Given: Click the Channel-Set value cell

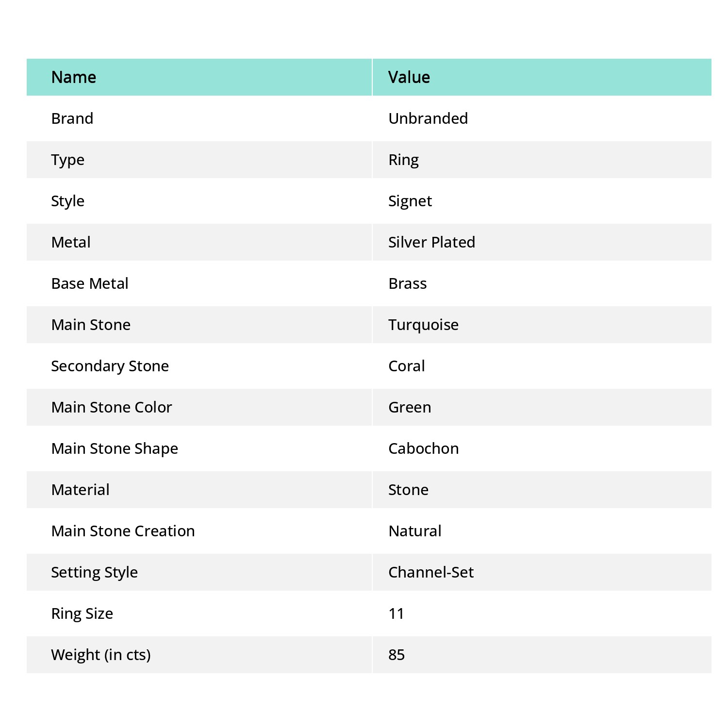Looking at the screenshot, I should click(431, 572).
